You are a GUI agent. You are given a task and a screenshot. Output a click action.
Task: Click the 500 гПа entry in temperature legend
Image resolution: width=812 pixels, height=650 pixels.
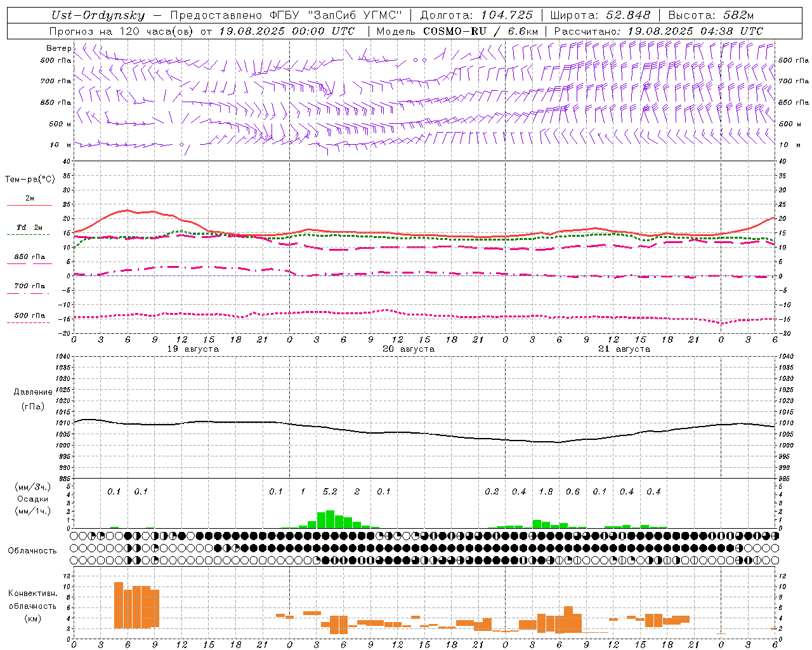pyautogui.click(x=30, y=315)
